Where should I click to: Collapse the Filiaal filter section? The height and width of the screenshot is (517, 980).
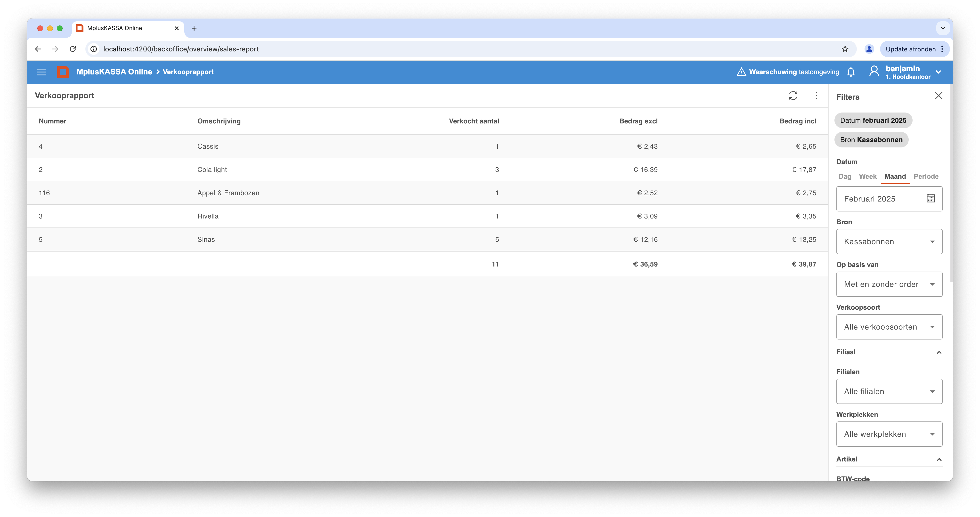point(939,352)
